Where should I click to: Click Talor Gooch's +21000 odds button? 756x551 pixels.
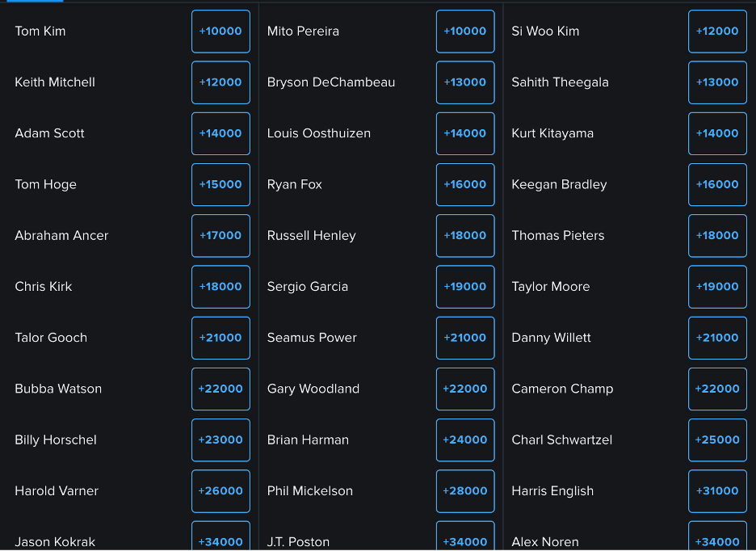click(220, 338)
